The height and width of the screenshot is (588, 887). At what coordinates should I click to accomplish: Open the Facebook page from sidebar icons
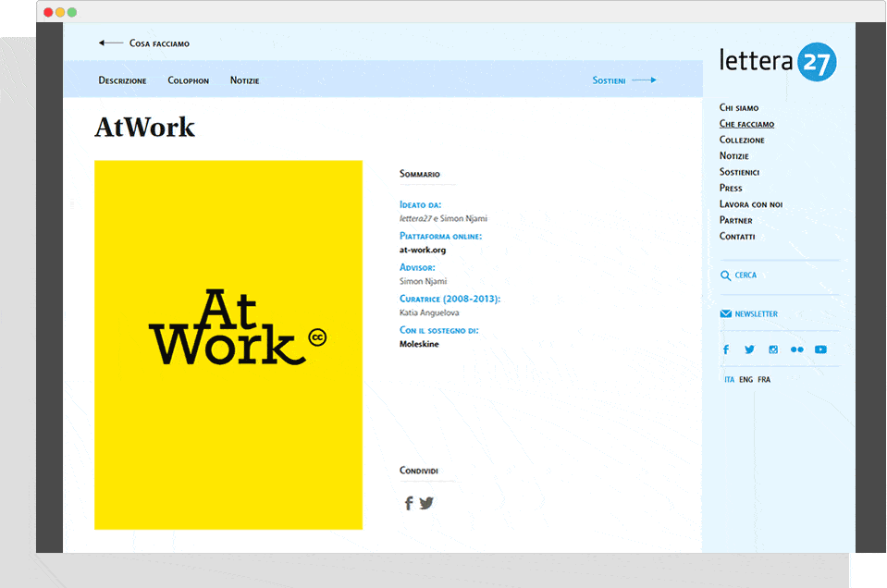[726, 349]
